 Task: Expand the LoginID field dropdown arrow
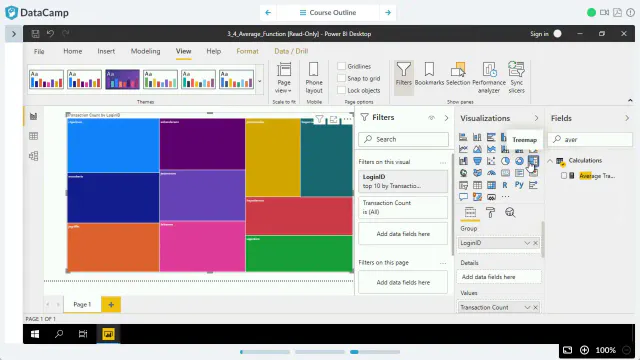point(527,243)
